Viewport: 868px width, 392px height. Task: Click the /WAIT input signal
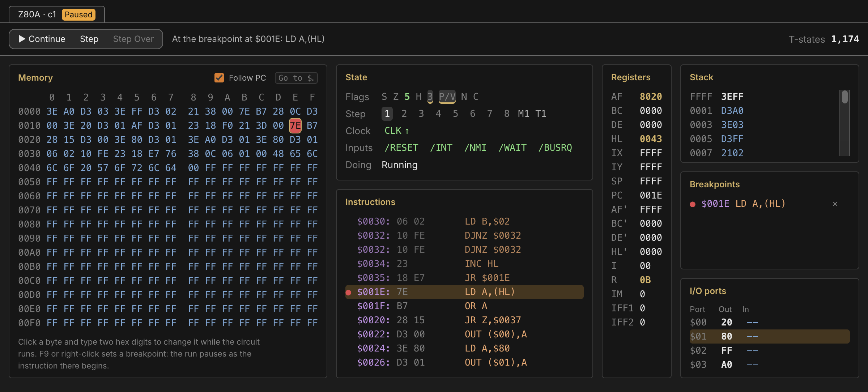512,148
